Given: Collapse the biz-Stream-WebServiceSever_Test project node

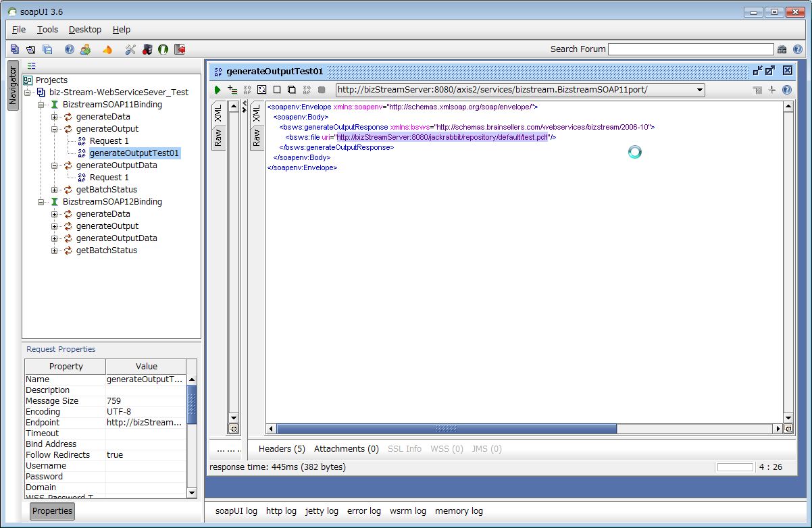Looking at the screenshot, I should (x=28, y=93).
